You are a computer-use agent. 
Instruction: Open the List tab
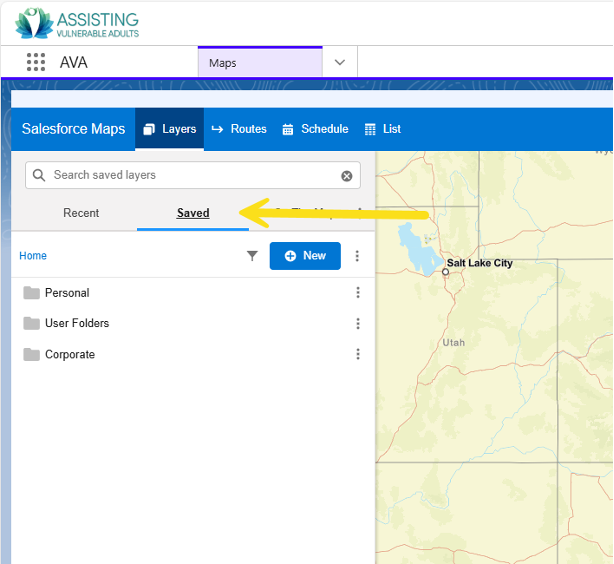(383, 129)
